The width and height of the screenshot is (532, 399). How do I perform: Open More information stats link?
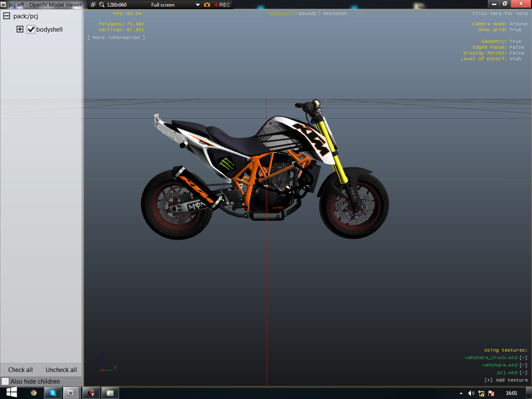(x=116, y=37)
